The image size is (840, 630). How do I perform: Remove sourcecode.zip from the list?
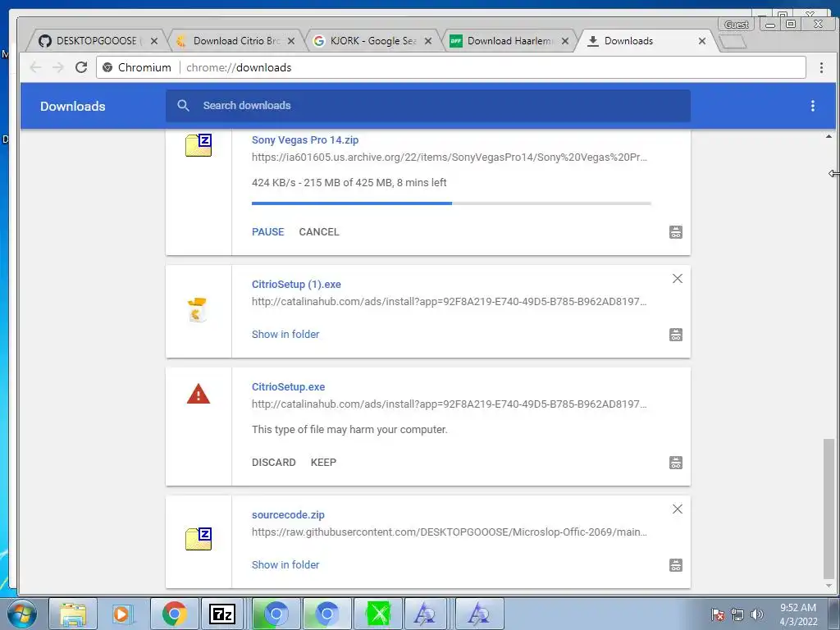678,509
